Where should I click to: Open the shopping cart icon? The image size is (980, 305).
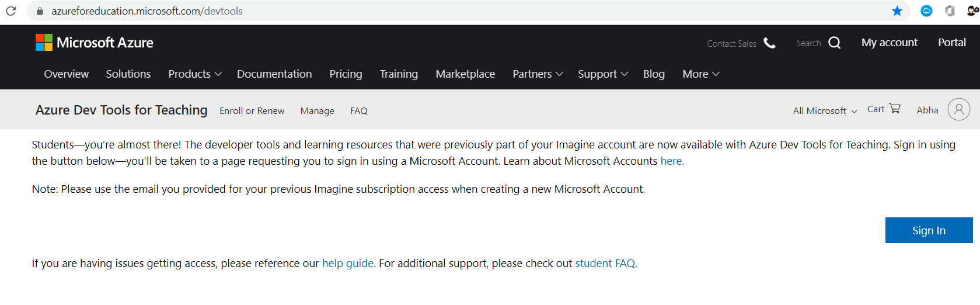895,109
